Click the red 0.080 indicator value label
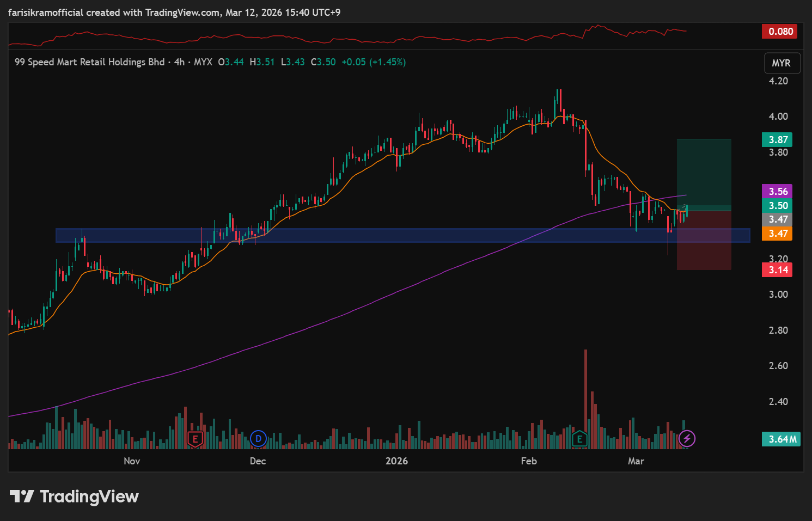812x521 pixels. pos(780,32)
